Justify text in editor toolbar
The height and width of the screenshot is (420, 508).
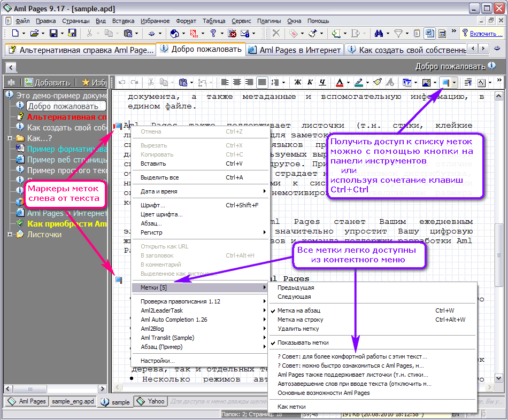(262, 82)
